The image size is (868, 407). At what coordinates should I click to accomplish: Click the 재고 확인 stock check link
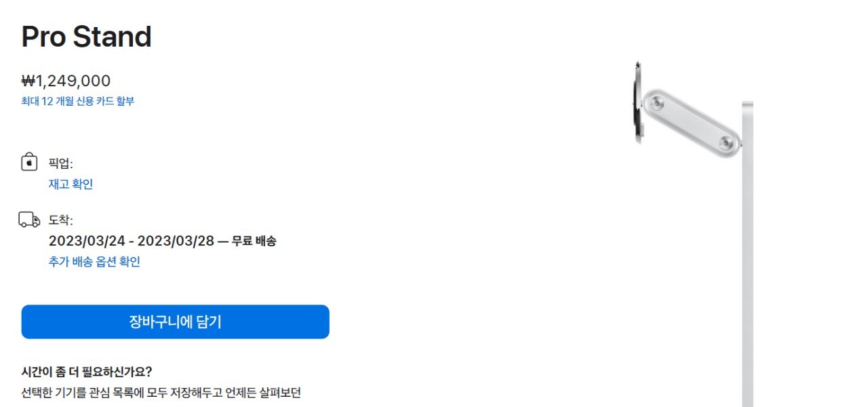click(x=71, y=184)
